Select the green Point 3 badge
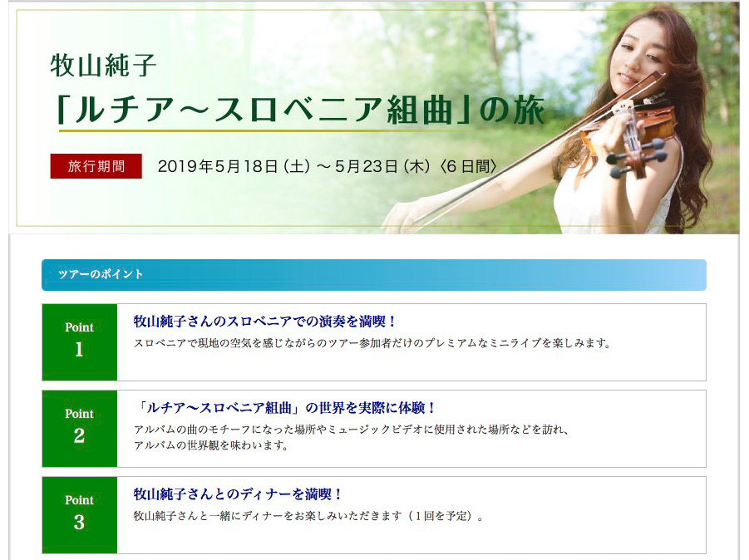This screenshot has height=560, width=749. 80,514
